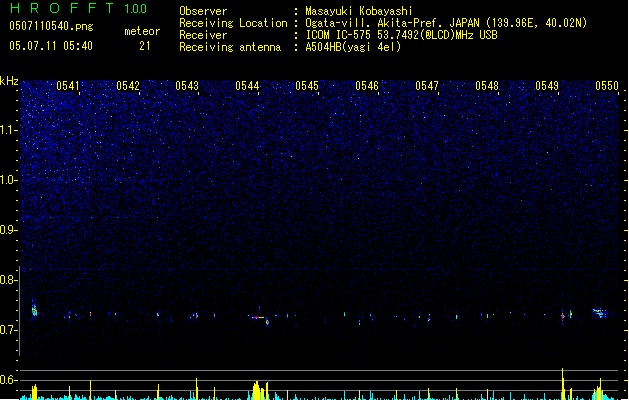Image resolution: width=629 pixels, height=400 pixels.
Task: Click the ICOM IC-575 receiver description
Action: point(401,35)
